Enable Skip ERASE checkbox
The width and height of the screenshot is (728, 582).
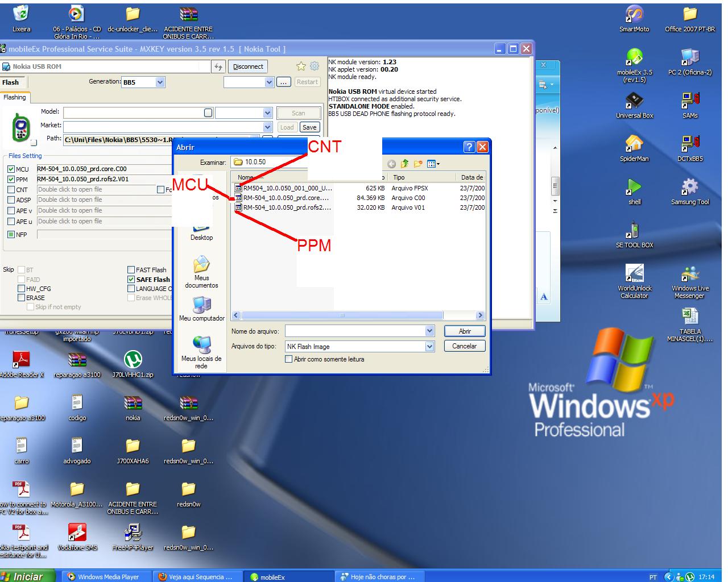(21, 298)
